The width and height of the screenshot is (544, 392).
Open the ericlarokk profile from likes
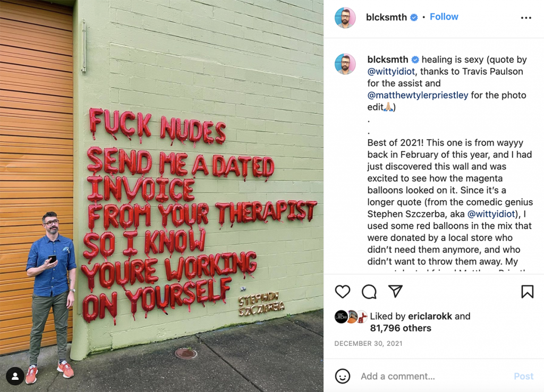(430, 316)
